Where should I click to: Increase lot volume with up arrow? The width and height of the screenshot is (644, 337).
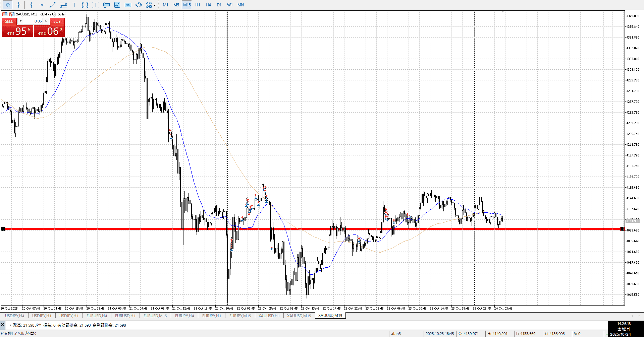46,21
